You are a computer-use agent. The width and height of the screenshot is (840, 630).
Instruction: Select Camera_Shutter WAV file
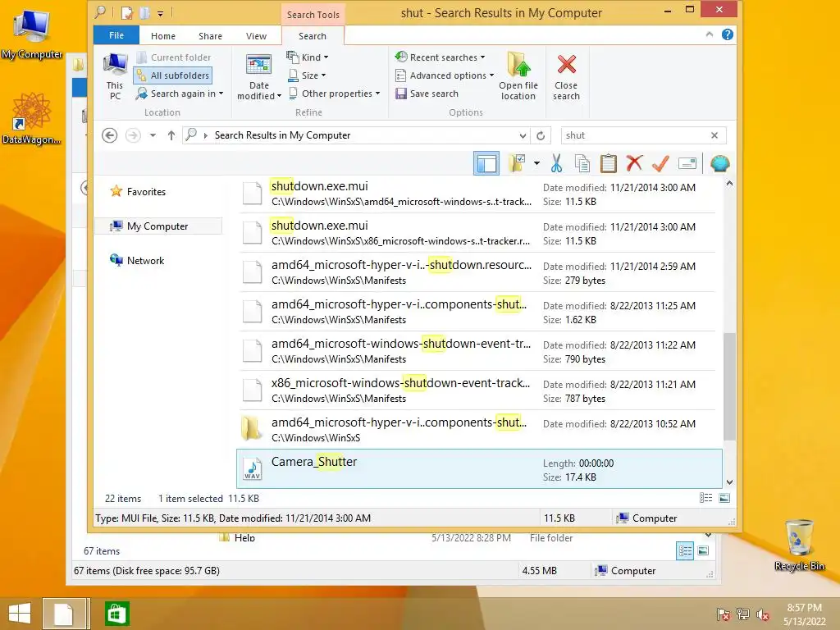point(479,469)
